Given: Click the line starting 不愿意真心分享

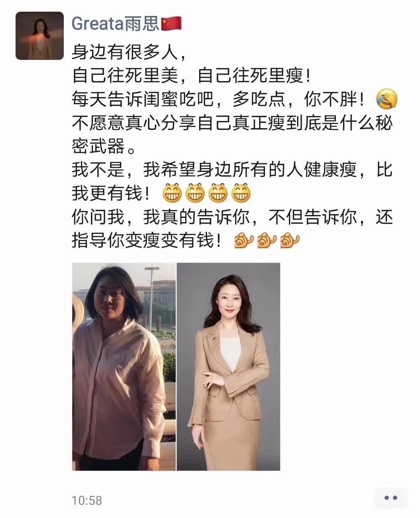Looking at the screenshot, I should pos(232,123).
